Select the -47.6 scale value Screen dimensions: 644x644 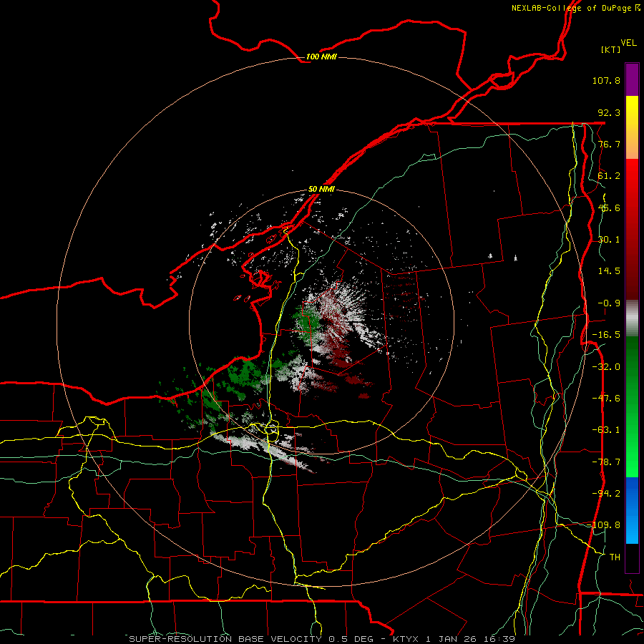[x=606, y=399]
